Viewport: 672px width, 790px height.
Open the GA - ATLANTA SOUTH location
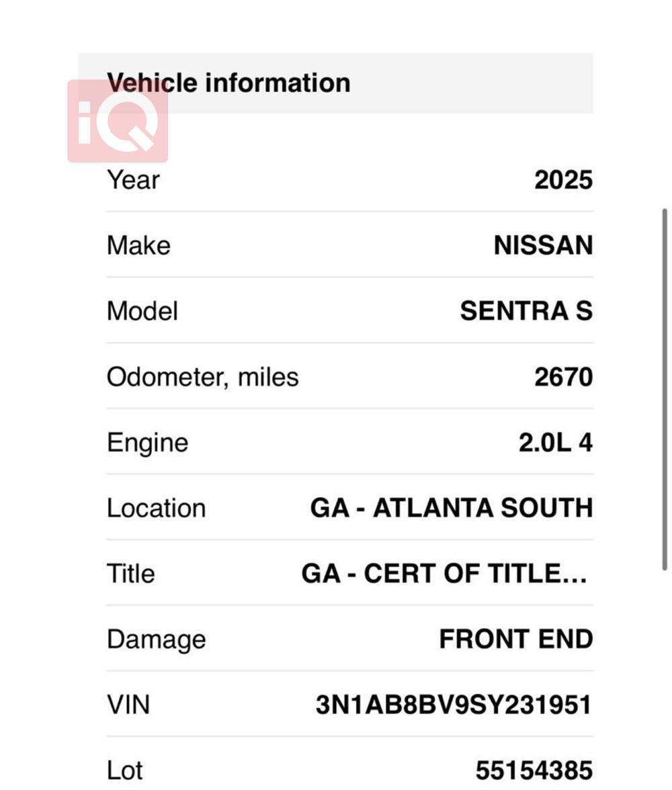[x=451, y=508]
